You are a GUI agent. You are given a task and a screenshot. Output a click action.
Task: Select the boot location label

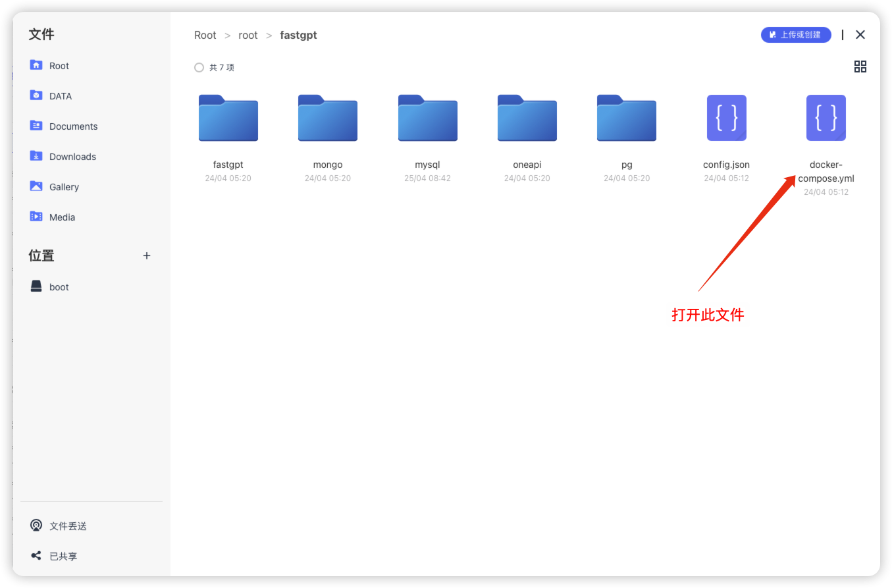tap(59, 287)
